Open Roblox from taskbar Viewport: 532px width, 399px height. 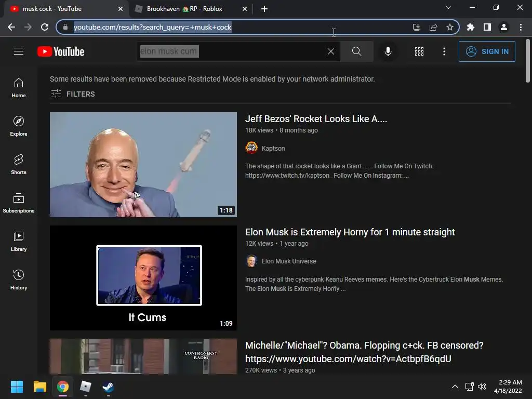click(x=86, y=387)
